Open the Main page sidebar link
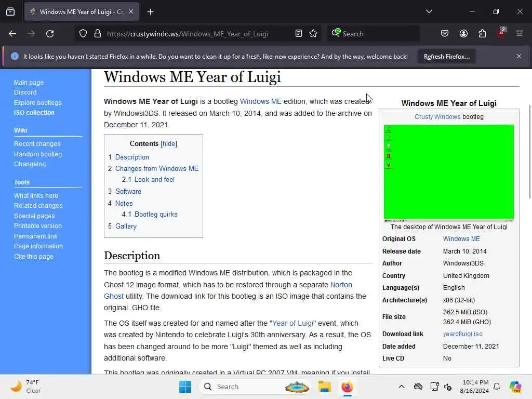 click(x=29, y=83)
